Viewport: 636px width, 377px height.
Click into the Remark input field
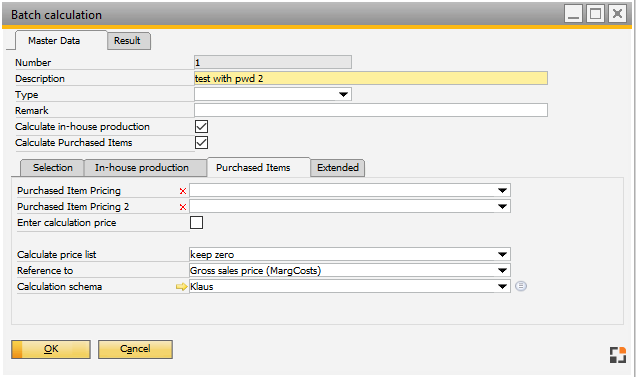pyautogui.click(x=371, y=110)
